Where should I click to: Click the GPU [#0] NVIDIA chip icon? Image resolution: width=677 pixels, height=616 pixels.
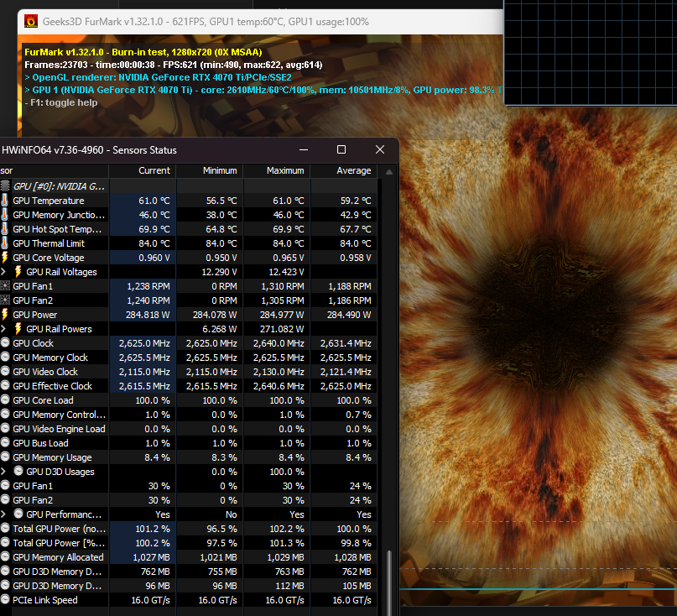tap(5, 185)
